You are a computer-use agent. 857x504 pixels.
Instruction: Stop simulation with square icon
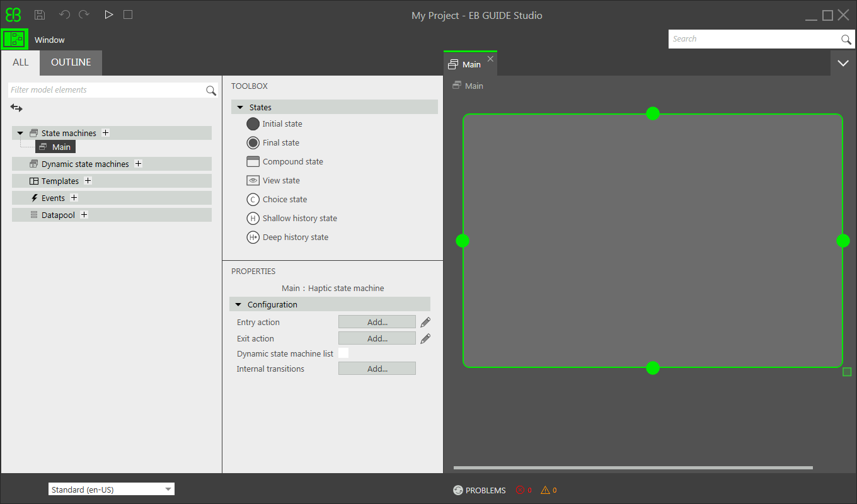128,14
